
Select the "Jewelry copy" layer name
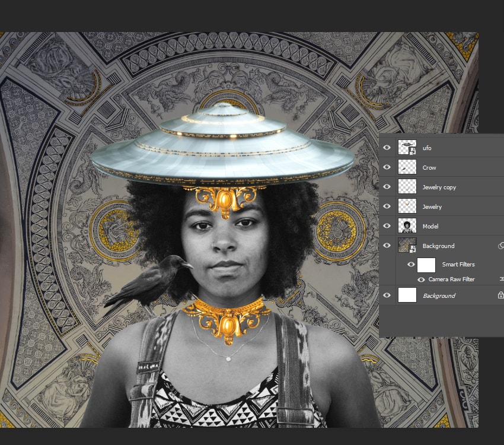coord(439,187)
